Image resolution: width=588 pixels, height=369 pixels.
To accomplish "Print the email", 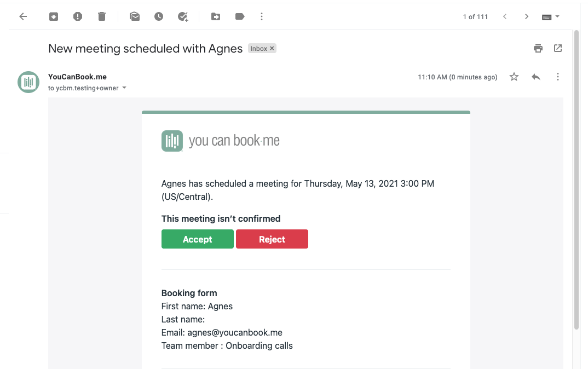I will (538, 48).
